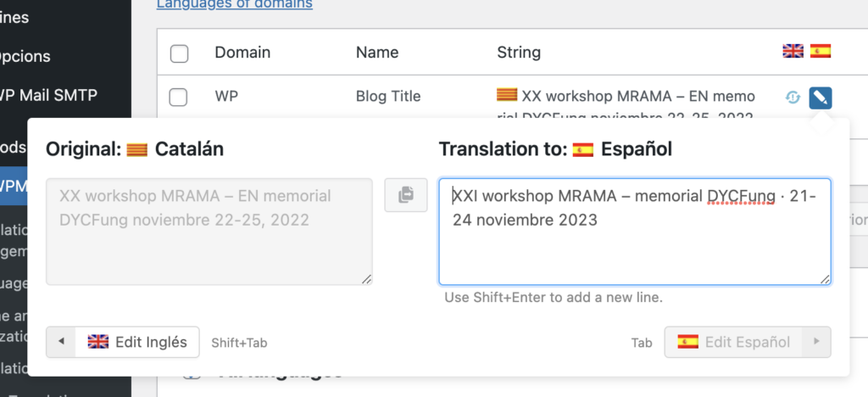
Task: Copy original text using the copy icon button
Action: click(x=406, y=195)
